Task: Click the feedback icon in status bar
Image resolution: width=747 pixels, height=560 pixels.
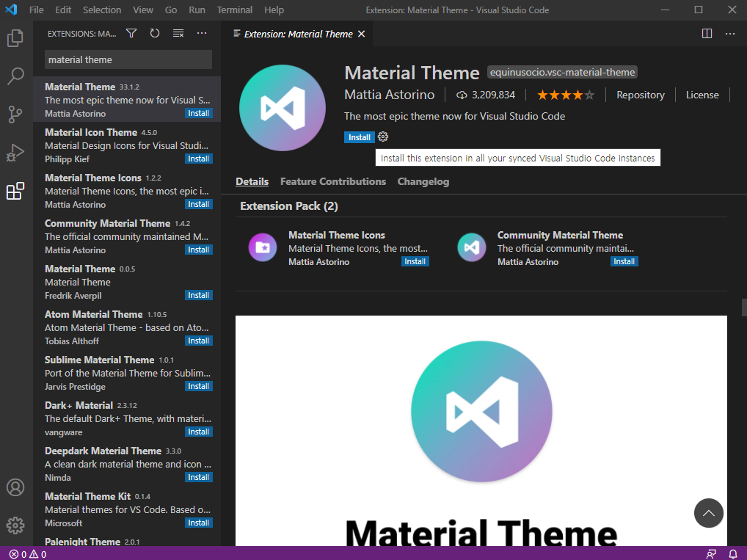Action: pos(711,554)
